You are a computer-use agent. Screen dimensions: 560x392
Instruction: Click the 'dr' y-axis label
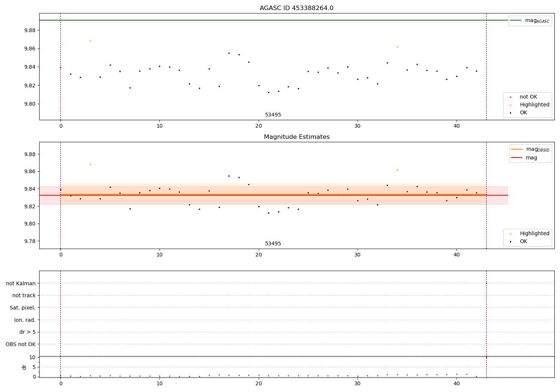[x=24, y=367]
